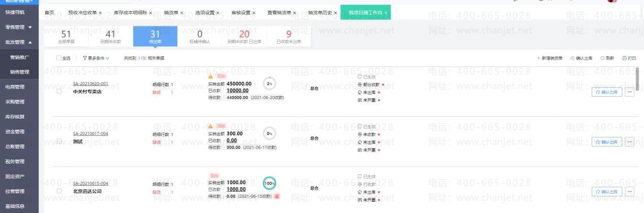
Task: Click the warning icon on order SA-20210620-001
Action: pyautogui.click(x=211, y=76)
